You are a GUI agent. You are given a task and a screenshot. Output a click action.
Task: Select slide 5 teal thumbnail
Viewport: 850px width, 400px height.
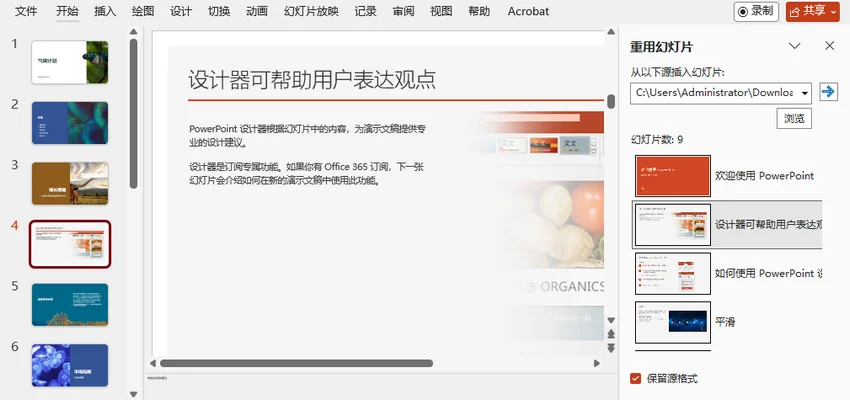click(70, 305)
